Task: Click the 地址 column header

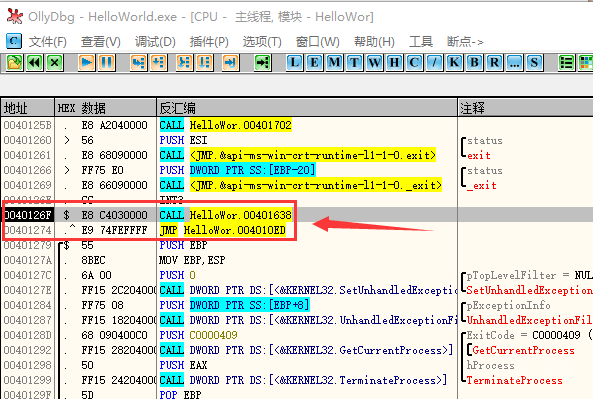Action: (28, 108)
